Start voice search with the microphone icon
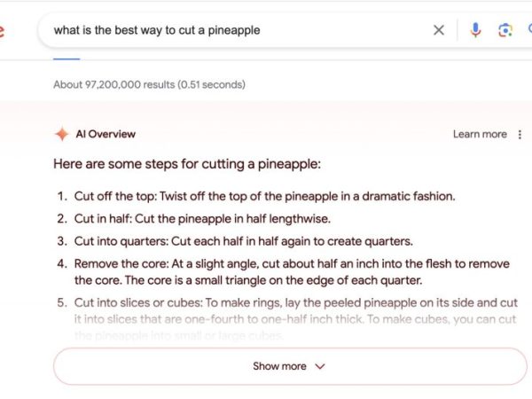The image size is (532, 399). click(475, 30)
